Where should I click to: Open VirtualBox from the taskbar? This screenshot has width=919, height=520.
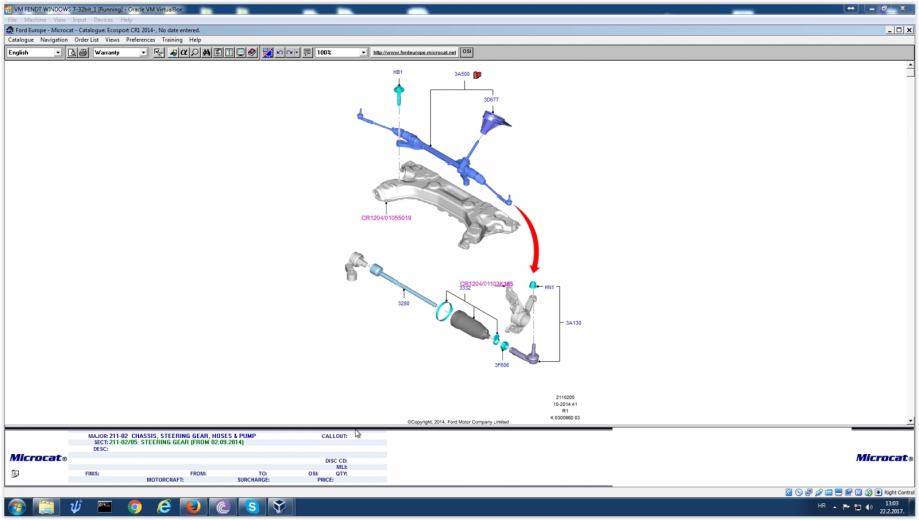pos(280,507)
